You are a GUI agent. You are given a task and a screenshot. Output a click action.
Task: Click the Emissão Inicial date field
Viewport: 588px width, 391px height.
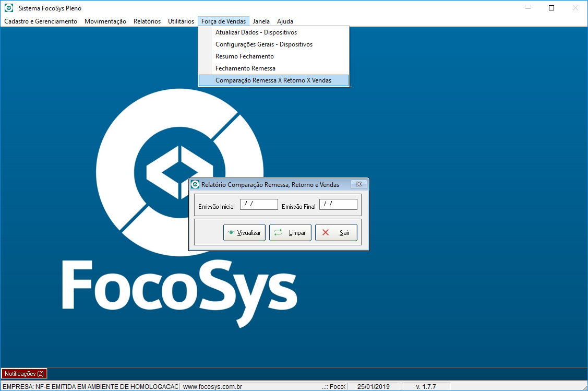point(259,205)
